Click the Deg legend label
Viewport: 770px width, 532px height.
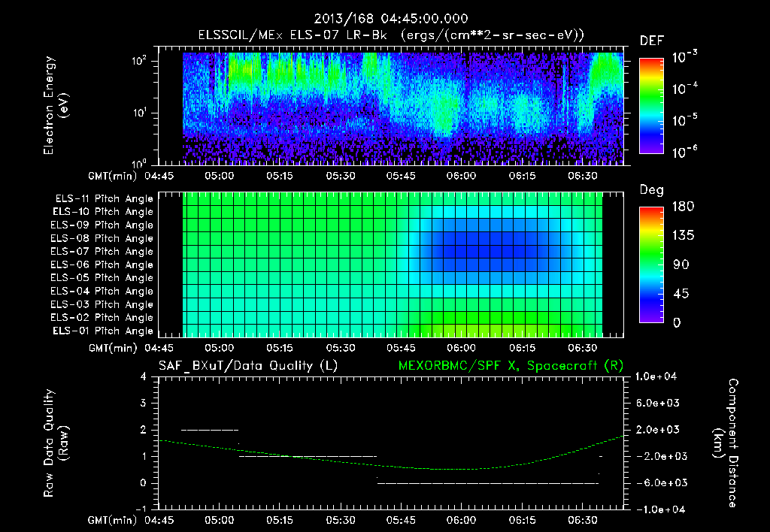(x=651, y=190)
